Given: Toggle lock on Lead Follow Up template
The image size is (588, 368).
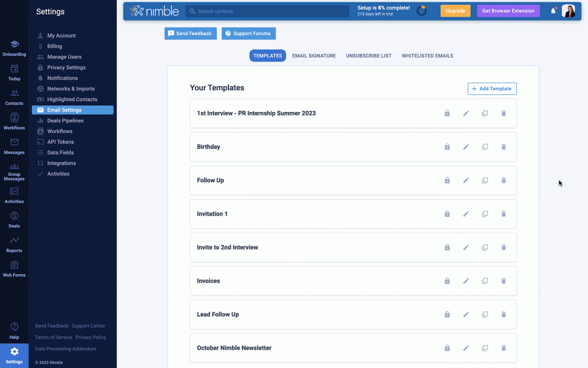Looking at the screenshot, I should [447, 315].
